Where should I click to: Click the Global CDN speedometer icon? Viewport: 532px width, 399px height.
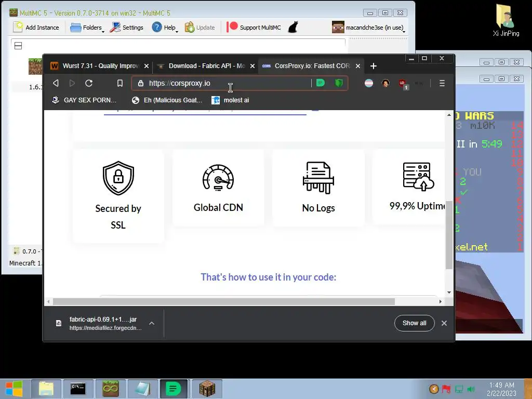coord(218,178)
